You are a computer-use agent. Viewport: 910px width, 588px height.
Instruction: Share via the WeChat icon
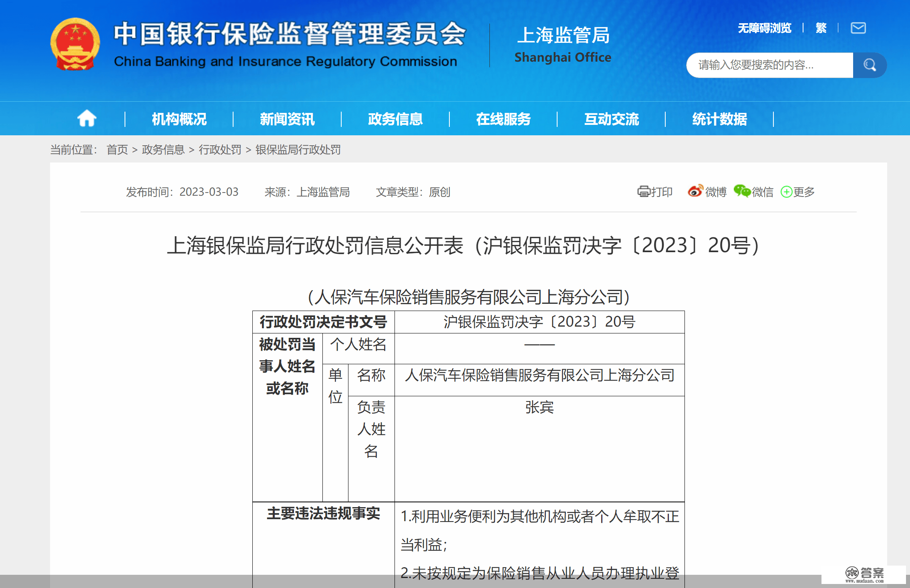742,191
